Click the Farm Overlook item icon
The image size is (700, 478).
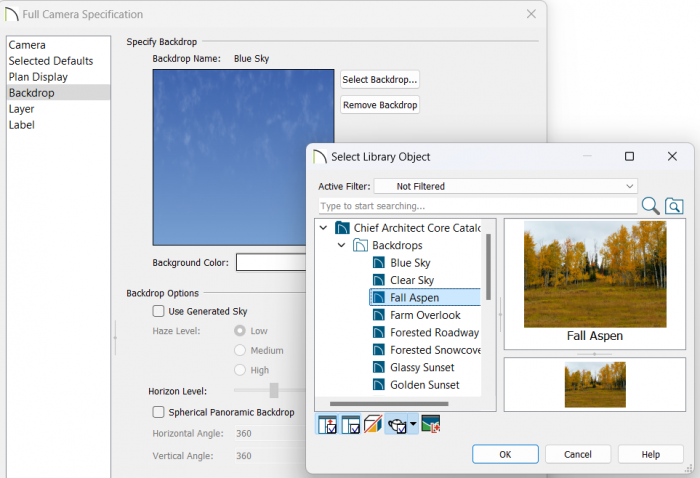point(379,315)
